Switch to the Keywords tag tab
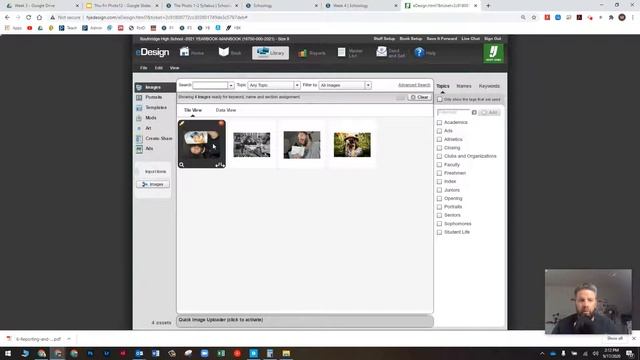This screenshot has width=640, height=360. pos(489,86)
